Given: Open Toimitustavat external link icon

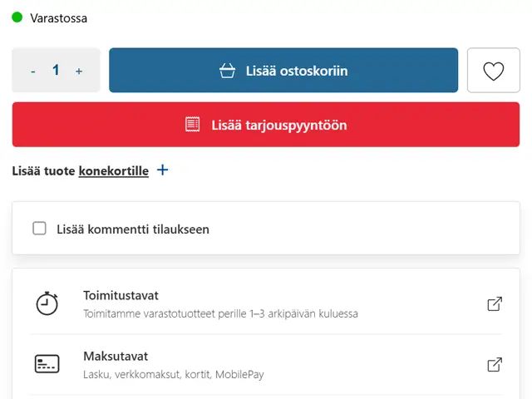Looking at the screenshot, I should click(x=495, y=303).
